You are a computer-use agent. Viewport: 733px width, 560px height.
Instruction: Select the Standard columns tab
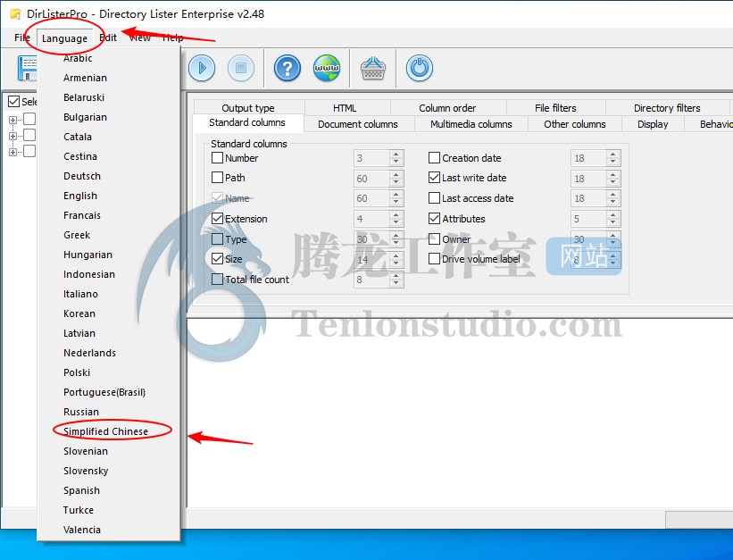tap(247, 122)
